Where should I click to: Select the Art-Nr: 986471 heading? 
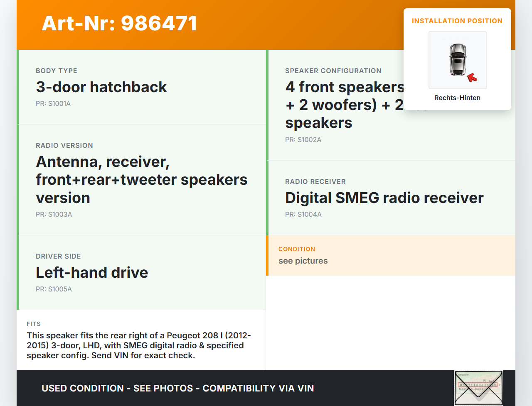tap(120, 23)
